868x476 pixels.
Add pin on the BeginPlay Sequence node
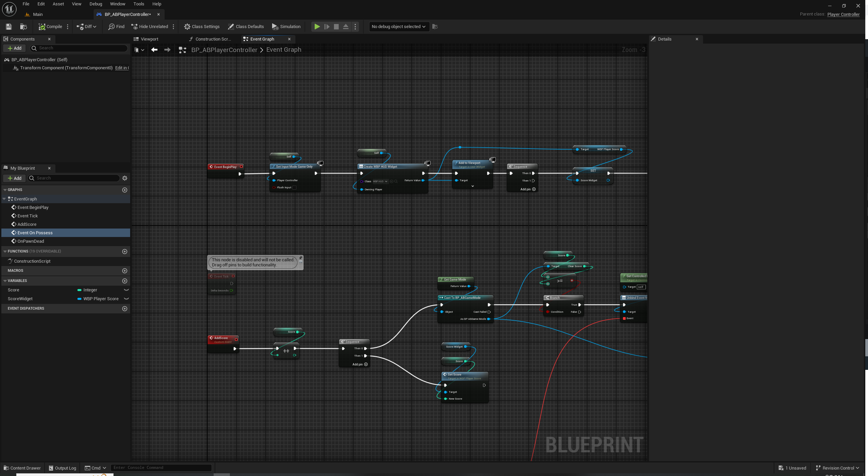coord(528,189)
